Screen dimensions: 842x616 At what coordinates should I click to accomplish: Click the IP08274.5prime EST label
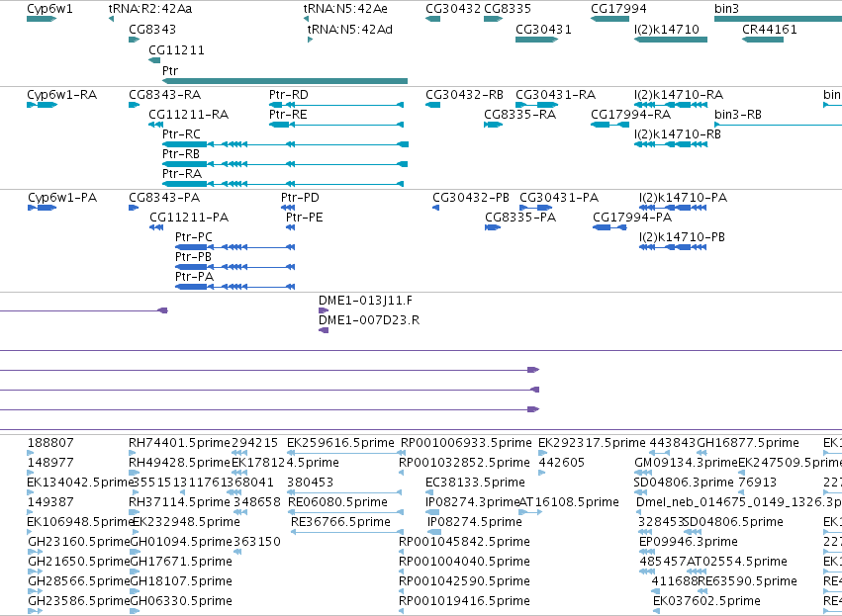coord(475,522)
